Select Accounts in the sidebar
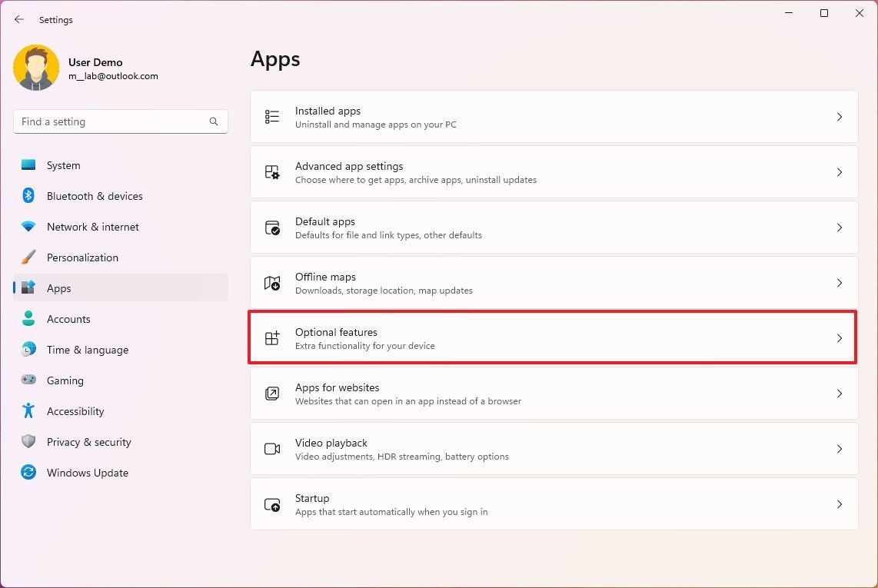The height and width of the screenshot is (588, 878). pos(68,319)
